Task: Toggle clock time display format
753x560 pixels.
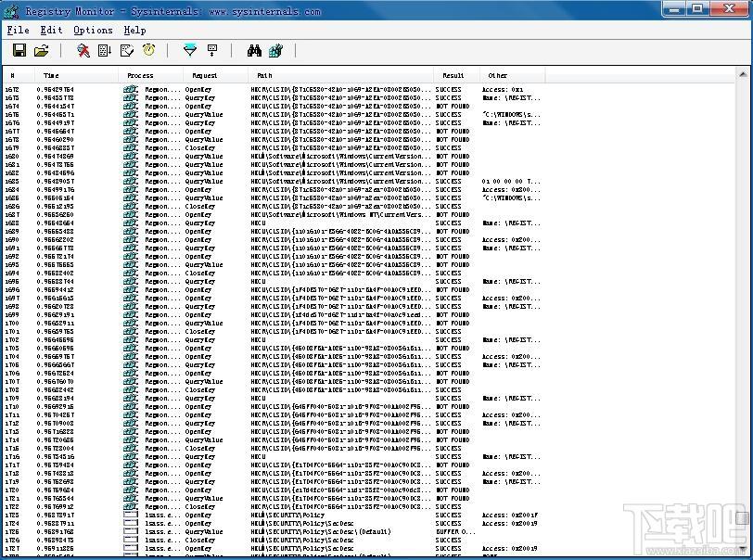Action: tap(149, 50)
